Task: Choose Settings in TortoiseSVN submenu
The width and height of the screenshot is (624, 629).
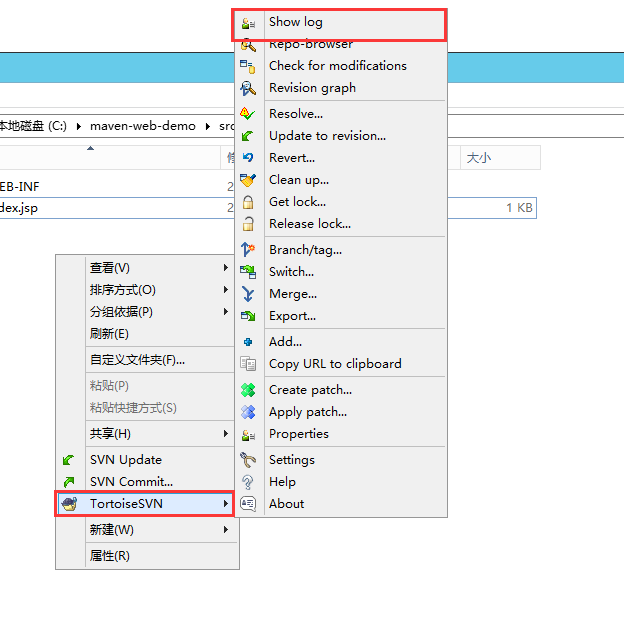Action: pos(341,460)
